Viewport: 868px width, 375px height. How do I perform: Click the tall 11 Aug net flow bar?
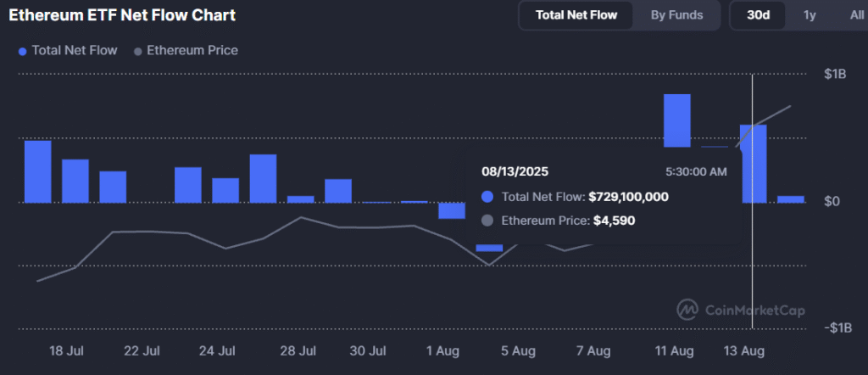676,120
